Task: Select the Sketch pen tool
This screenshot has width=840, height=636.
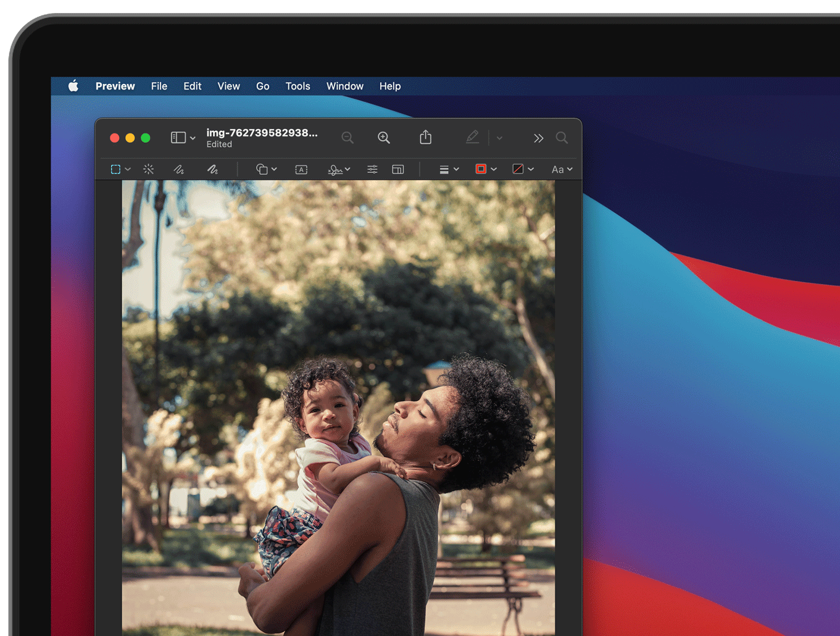Action: [179, 169]
